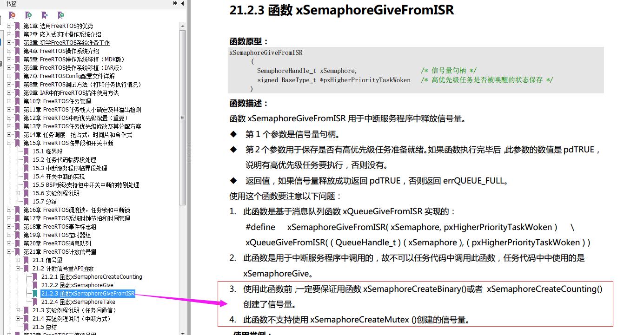This screenshot has width=644, height=335.
Task: Open bookmark 第11章 FreeRTOS任务栈大小确定及其溢出检测
Action: 82,110
